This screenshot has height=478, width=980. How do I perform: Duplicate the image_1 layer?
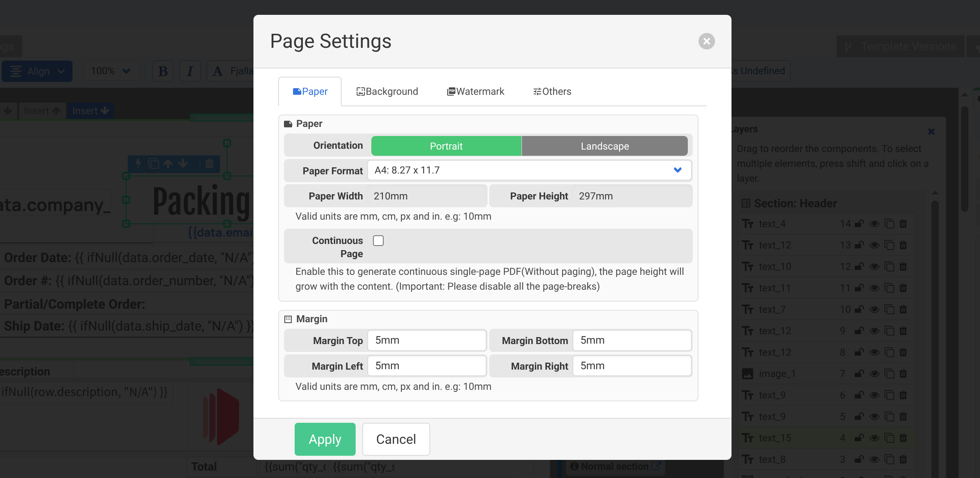[889, 374]
